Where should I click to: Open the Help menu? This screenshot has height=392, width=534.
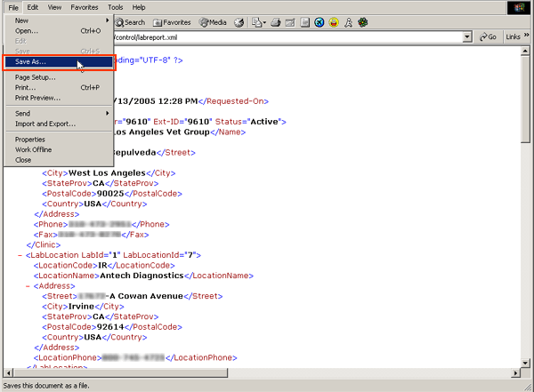(139, 7)
